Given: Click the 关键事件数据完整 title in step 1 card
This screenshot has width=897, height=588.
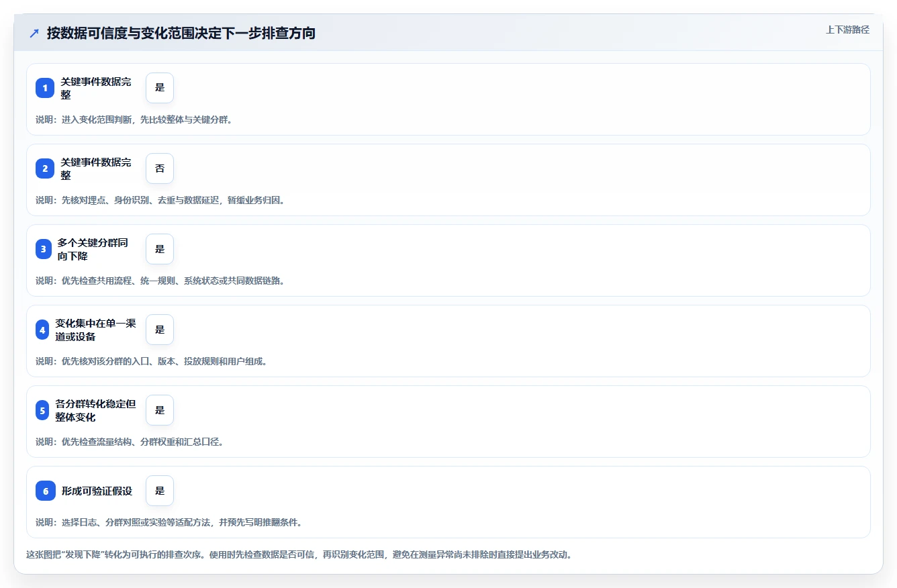Looking at the screenshot, I should 96,88.
